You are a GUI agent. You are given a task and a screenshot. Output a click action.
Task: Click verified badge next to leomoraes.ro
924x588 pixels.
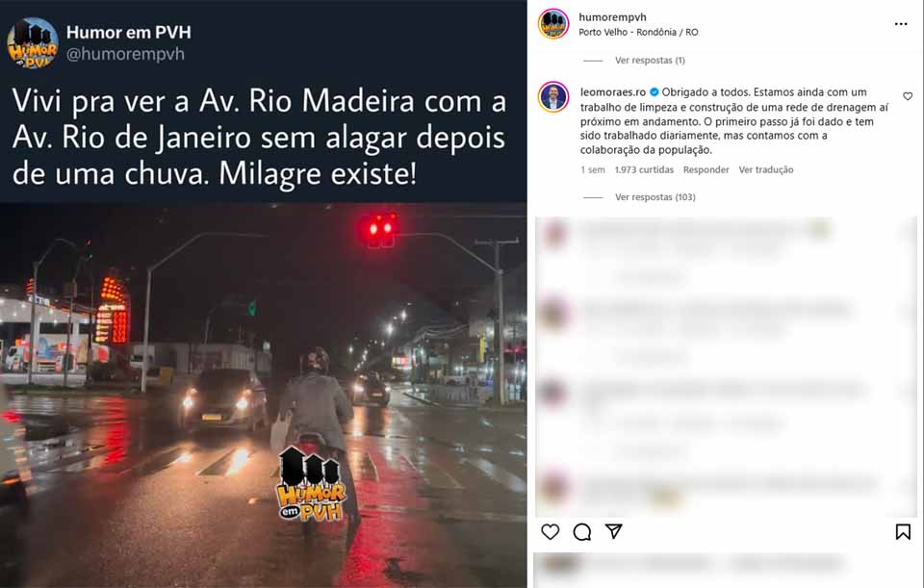(x=654, y=92)
